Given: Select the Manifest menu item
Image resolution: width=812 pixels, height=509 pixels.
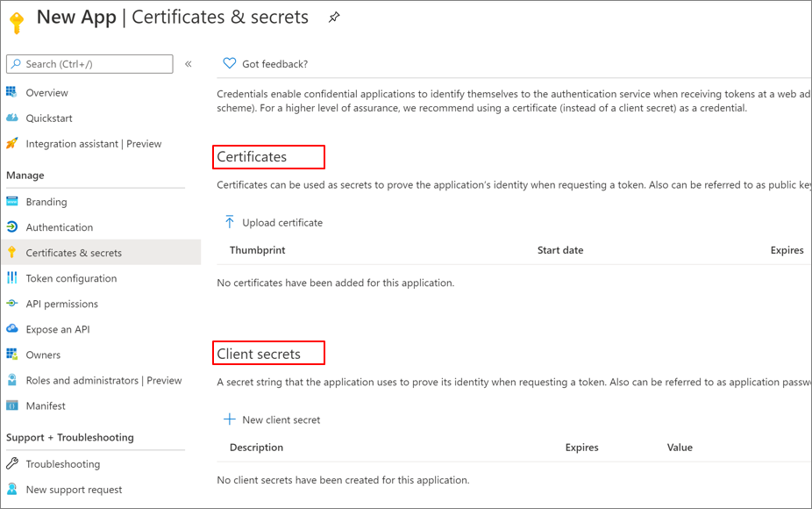Looking at the screenshot, I should (x=46, y=405).
